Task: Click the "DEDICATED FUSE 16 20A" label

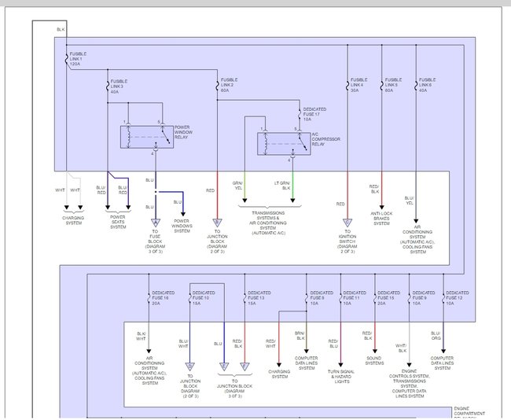Action: 164,298
